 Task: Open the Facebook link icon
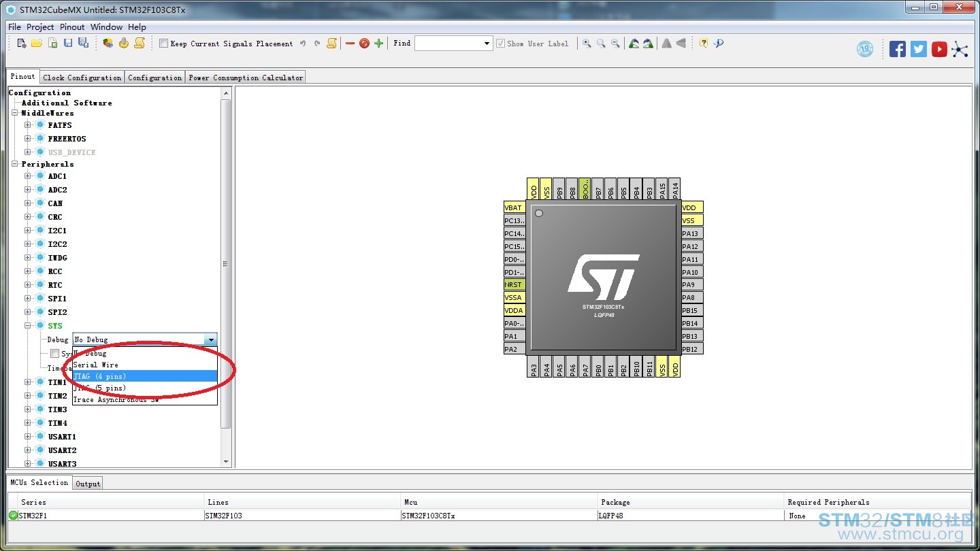click(x=898, y=49)
